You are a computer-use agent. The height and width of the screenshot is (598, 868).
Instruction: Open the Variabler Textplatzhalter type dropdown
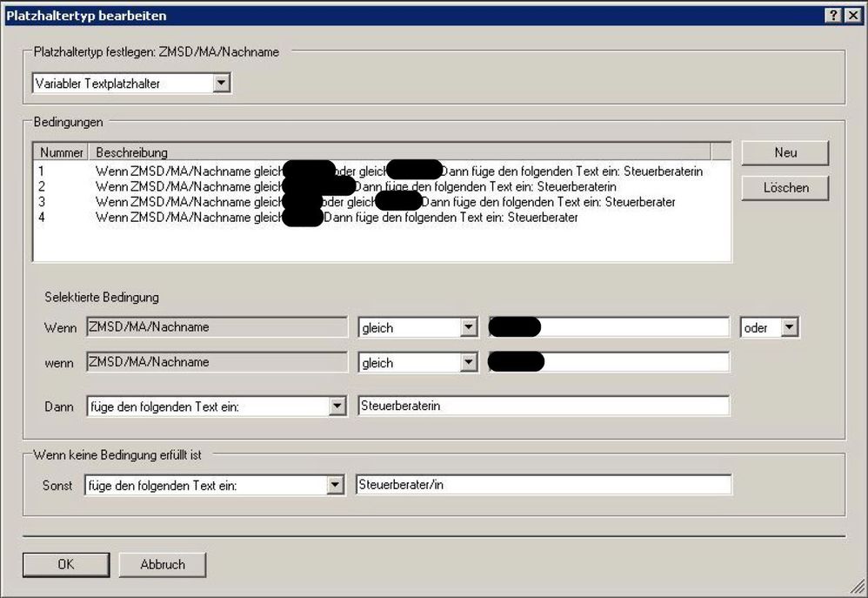pyautogui.click(x=222, y=84)
